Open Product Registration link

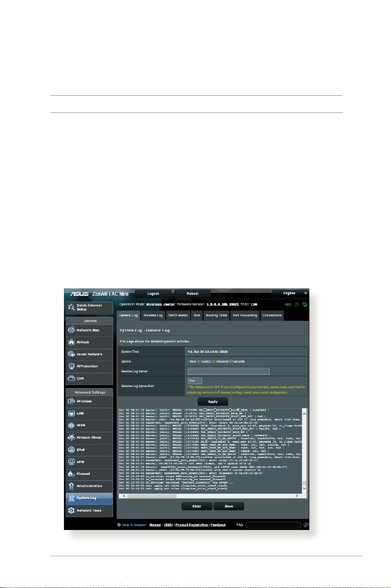click(x=191, y=525)
